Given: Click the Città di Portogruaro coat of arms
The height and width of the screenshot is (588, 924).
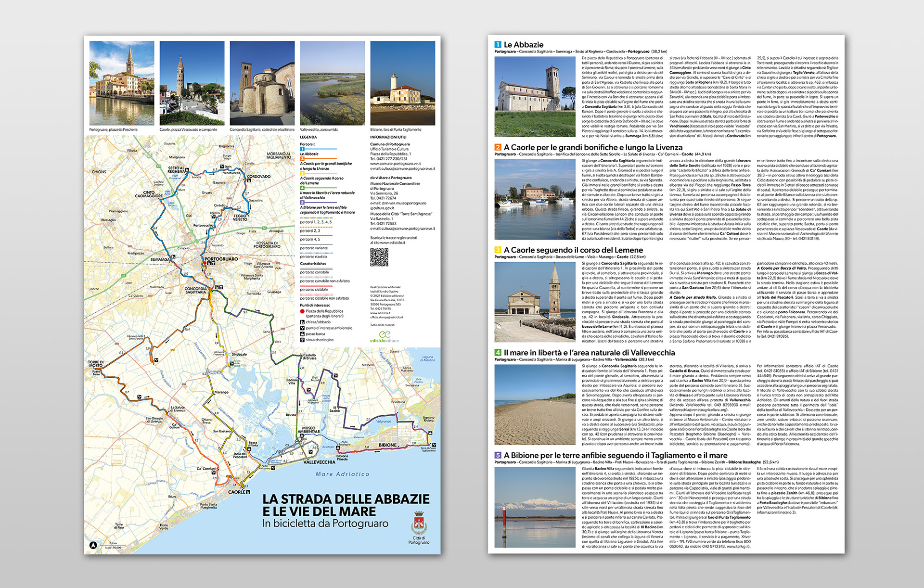Looking at the screenshot, I should pos(419,523).
